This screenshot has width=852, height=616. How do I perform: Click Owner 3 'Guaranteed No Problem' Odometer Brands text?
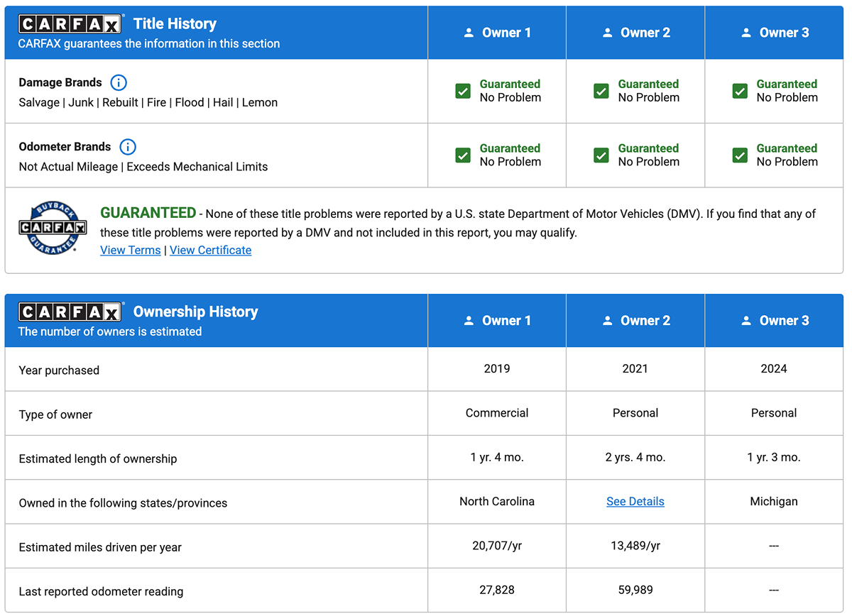(787, 155)
